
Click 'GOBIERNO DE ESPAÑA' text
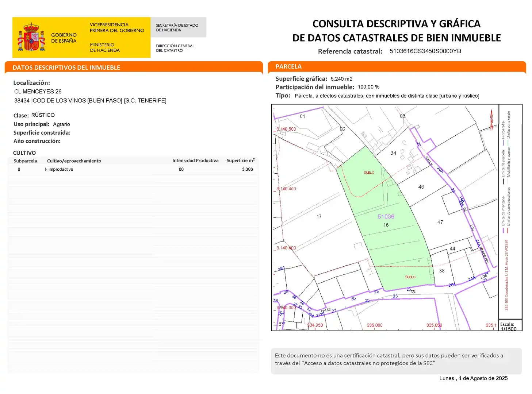(64, 38)
